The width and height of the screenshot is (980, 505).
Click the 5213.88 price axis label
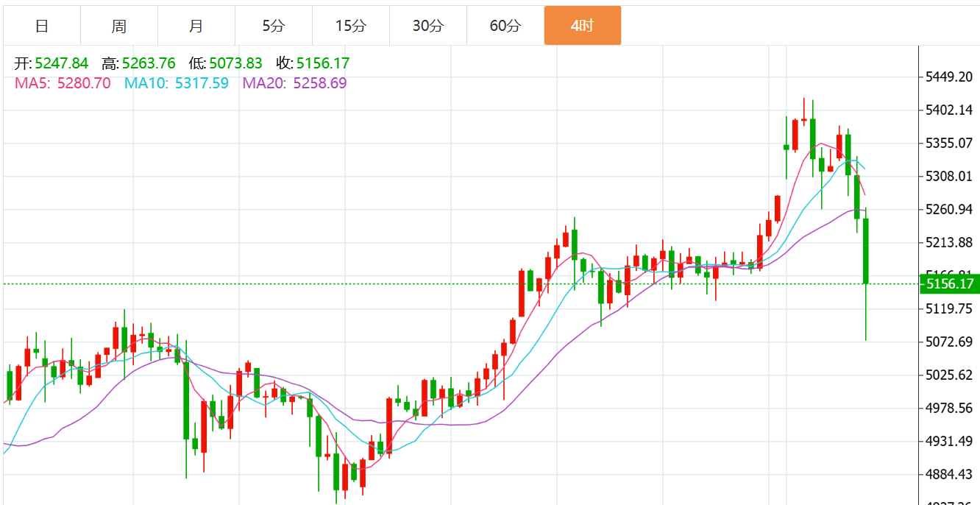click(x=949, y=243)
